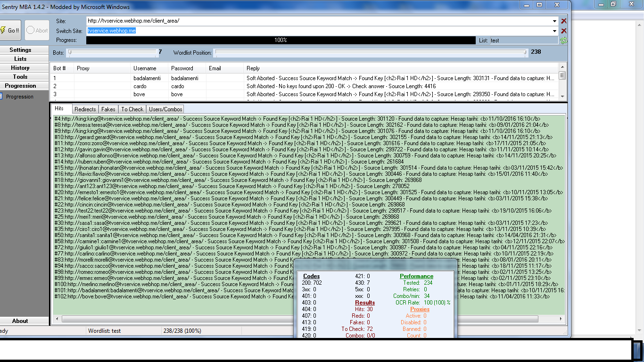Open the Settings section in the sidebar
Image resolution: width=644 pixels, height=362 pixels.
[20, 50]
